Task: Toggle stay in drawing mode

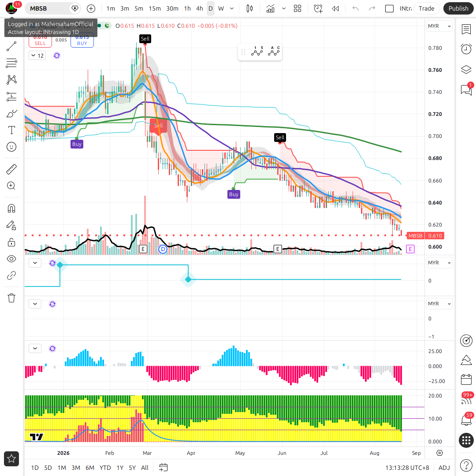Action: click(x=11, y=225)
